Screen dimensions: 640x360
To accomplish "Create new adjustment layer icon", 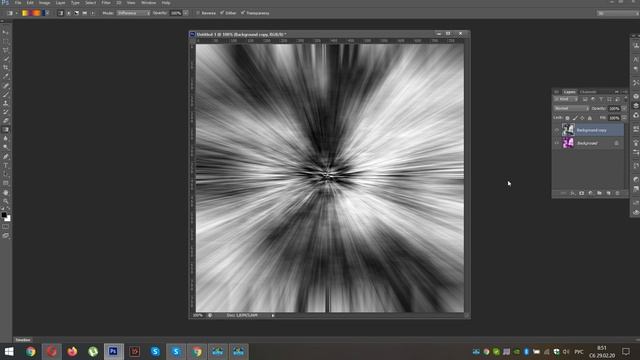I will [x=590, y=193].
